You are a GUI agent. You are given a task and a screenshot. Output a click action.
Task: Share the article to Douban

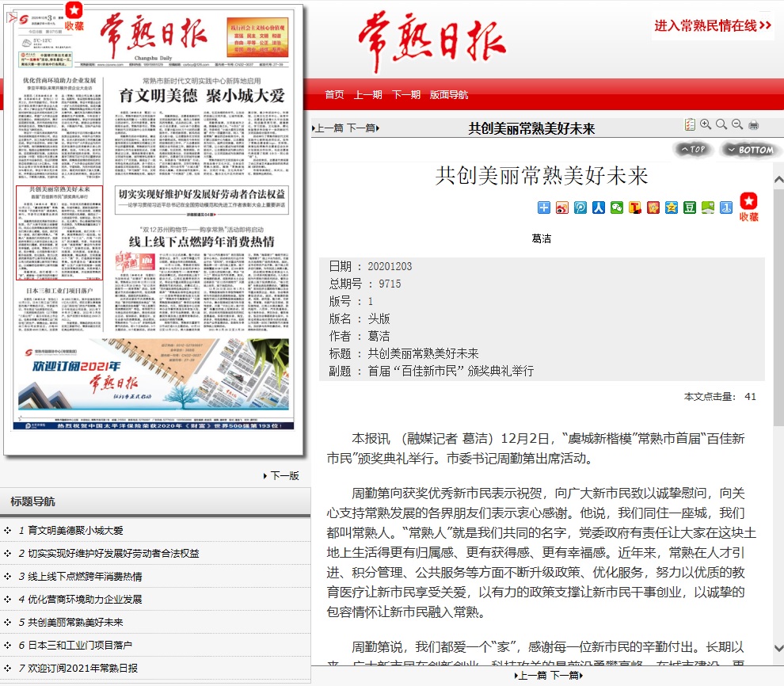click(690, 208)
